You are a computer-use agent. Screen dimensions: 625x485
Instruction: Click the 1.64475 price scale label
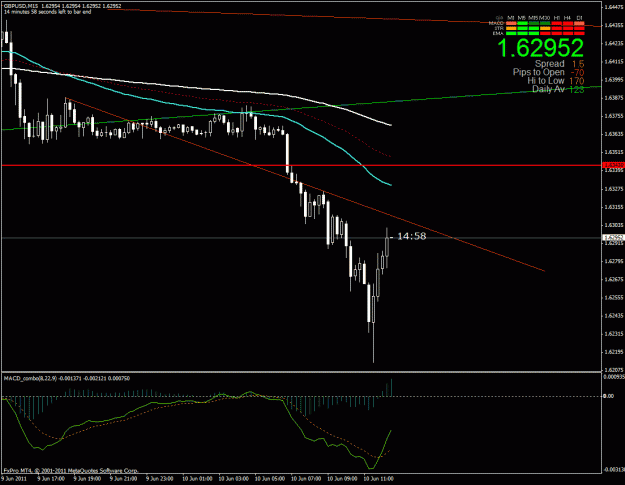[x=613, y=7]
